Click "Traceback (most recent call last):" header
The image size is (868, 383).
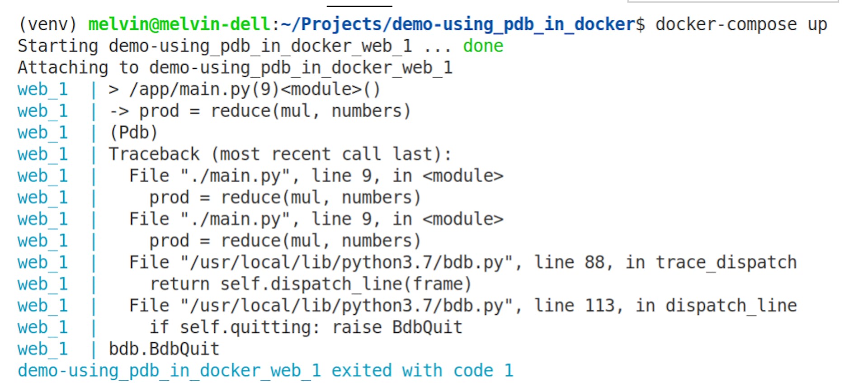280,155
